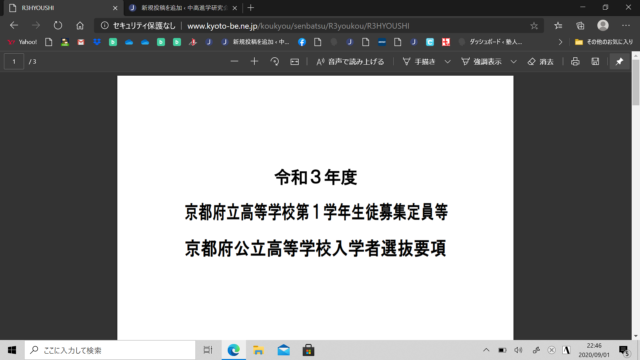This screenshot has height=360, width=640.
Task: Start 音声で読み上げる read aloud
Action: click(350, 62)
